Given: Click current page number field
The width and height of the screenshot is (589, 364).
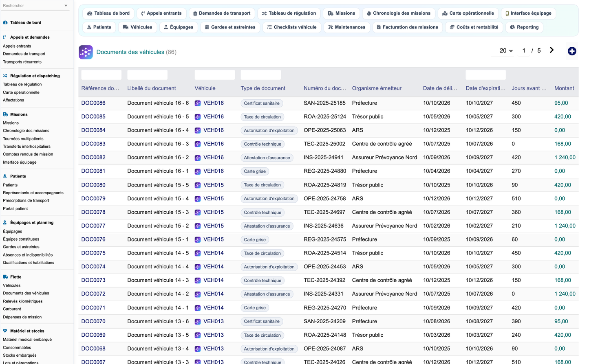Looking at the screenshot, I should 524,50.
